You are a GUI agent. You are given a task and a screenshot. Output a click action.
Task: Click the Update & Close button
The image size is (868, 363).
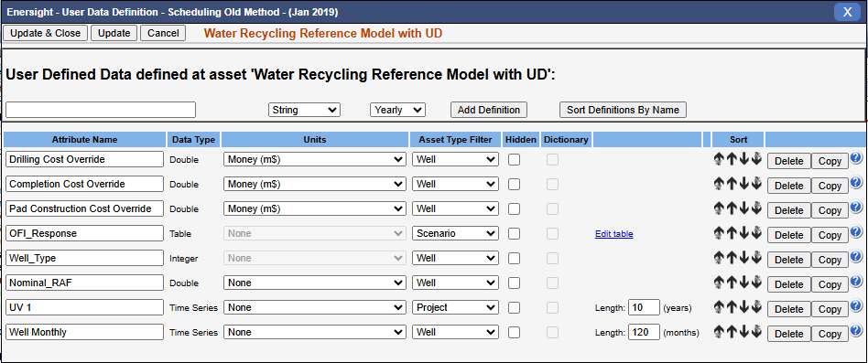pos(46,33)
